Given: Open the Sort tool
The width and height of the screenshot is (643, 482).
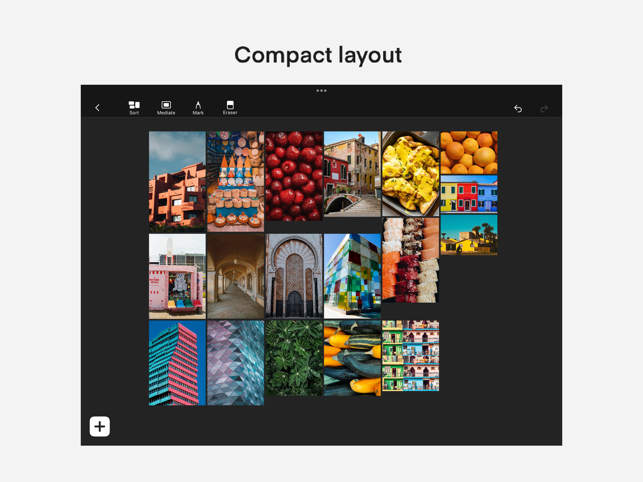Looking at the screenshot, I should coord(134,108).
